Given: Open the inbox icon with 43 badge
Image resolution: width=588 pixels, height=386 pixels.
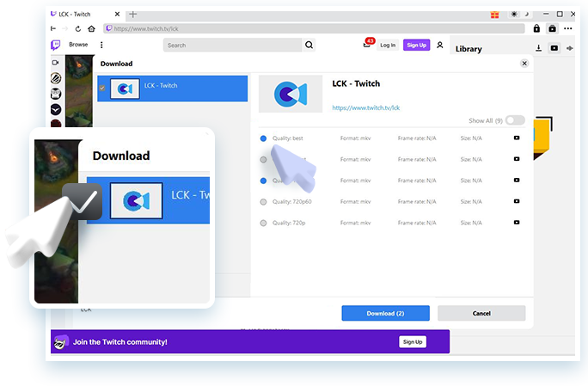Looking at the screenshot, I should pyautogui.click(x=367, y=45).
